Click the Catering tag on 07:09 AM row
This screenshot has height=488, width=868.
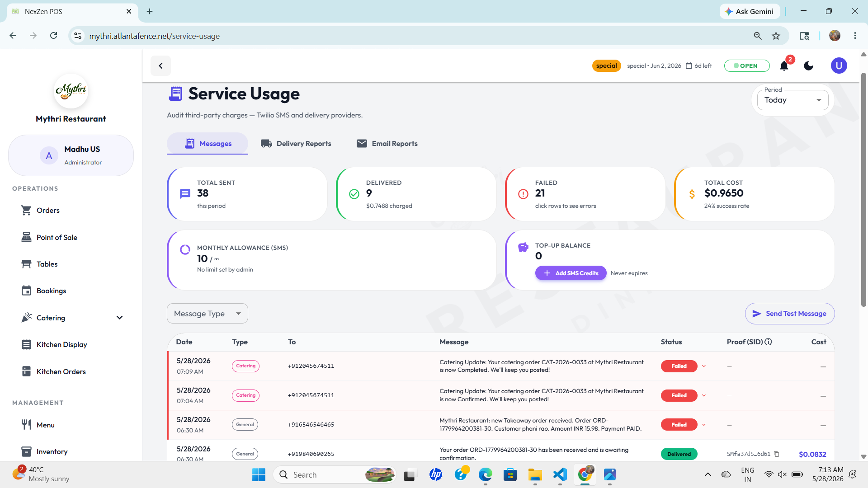point(245,366)
